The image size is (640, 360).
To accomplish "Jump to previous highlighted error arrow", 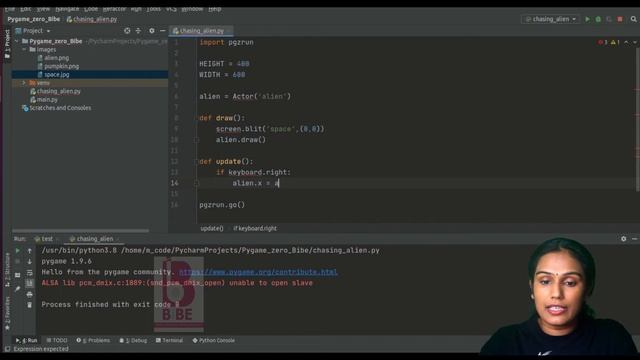I will tap(627, 42).
